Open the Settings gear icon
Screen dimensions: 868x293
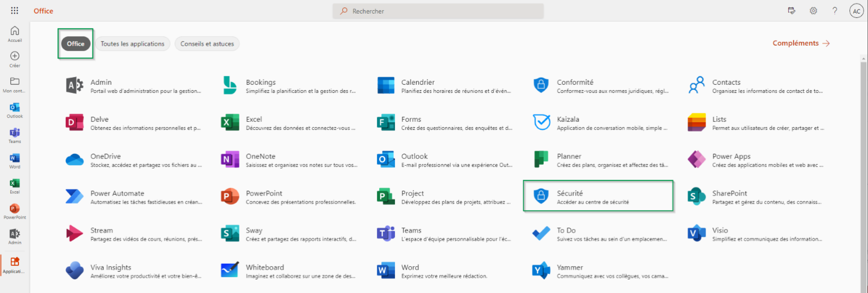tap(813, 11)
